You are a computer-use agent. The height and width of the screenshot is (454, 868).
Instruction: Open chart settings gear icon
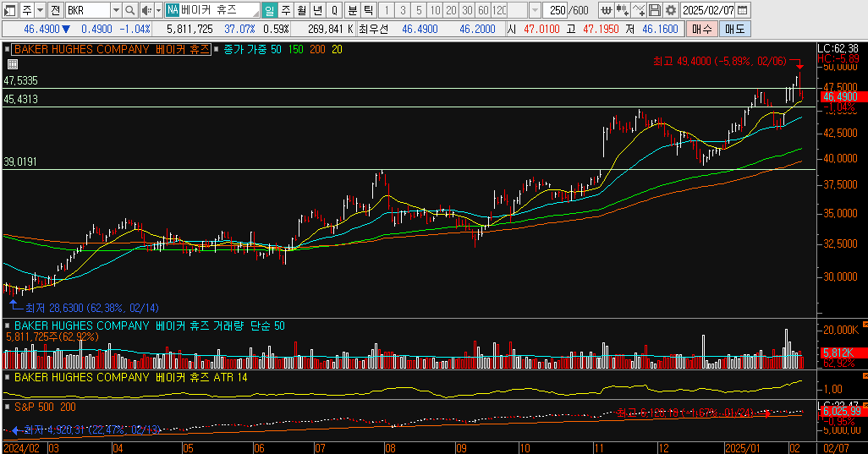(670, 10)
